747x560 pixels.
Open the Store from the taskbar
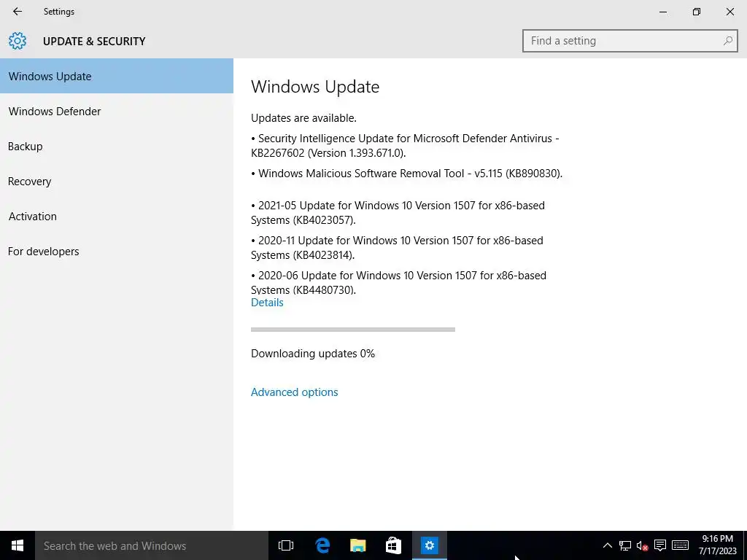click(x=393, y=545)
